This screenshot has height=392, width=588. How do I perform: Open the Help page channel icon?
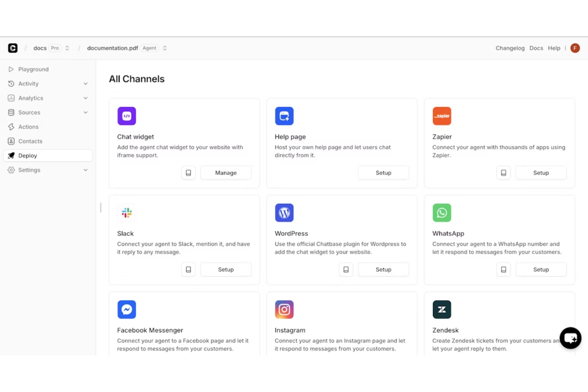pos(284,116)
